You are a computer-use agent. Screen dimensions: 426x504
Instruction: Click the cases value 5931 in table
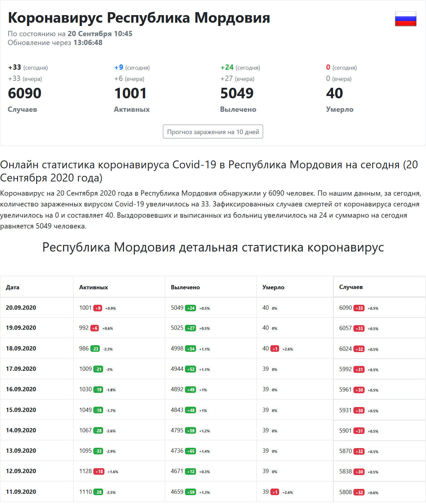[346, 410]
